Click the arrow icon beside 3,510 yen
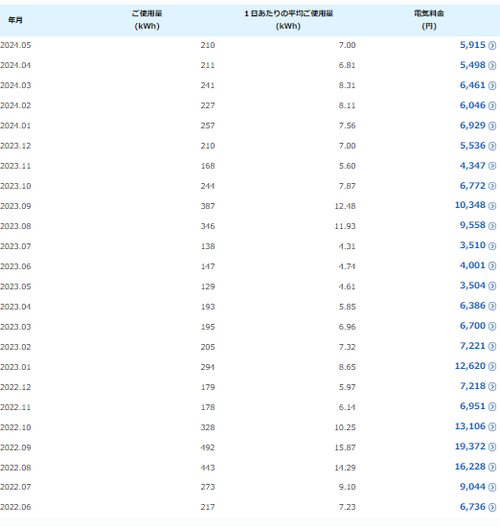 492,246
